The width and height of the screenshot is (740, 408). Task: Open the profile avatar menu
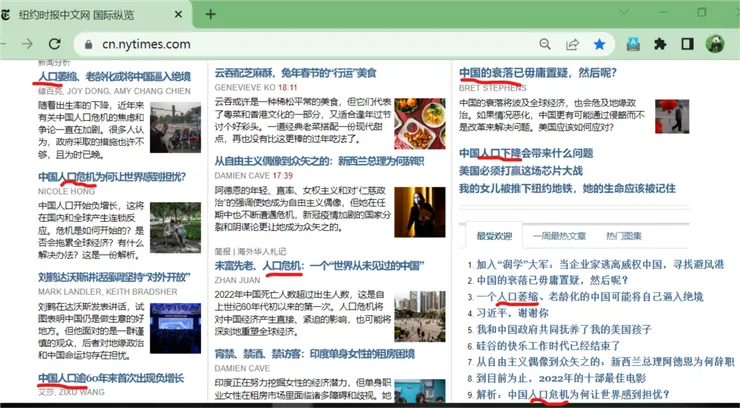[715, 44]
